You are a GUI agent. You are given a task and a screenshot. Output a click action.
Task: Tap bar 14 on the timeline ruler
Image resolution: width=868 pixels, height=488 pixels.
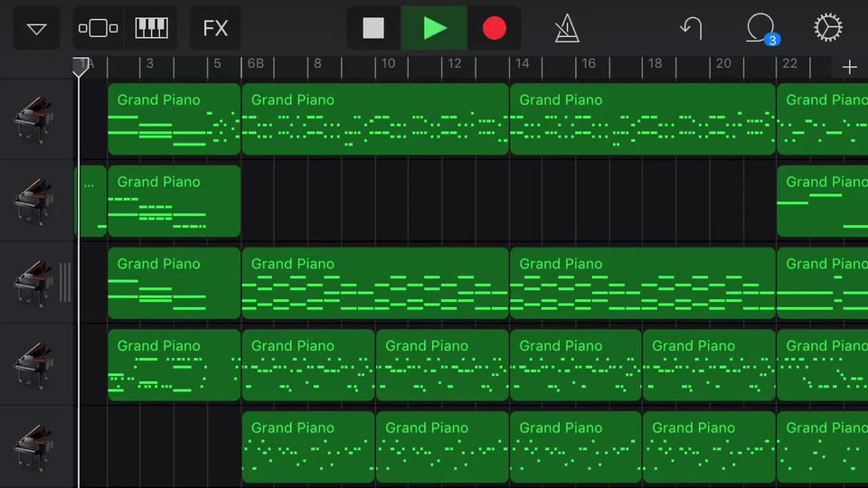coord(522,63)
